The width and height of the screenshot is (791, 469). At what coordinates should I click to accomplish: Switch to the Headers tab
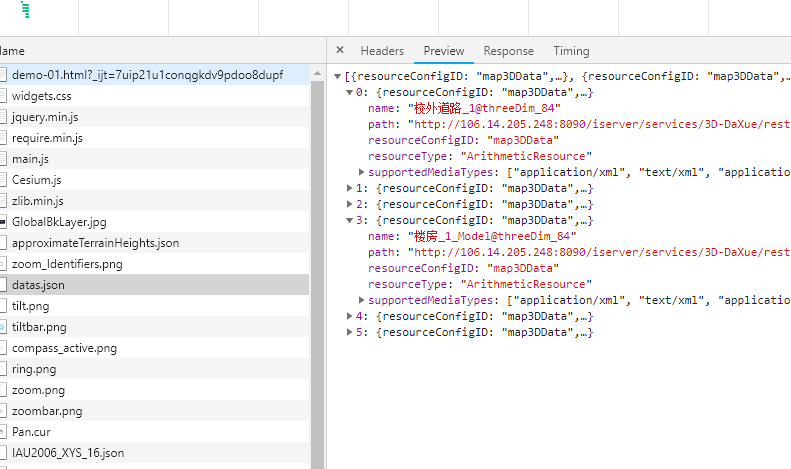382,51
